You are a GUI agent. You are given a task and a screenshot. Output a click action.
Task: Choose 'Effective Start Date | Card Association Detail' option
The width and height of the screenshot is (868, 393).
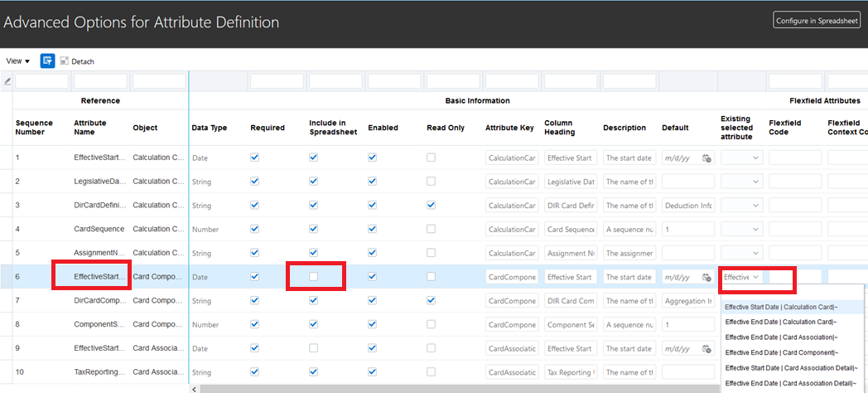(x=790, y=367)
